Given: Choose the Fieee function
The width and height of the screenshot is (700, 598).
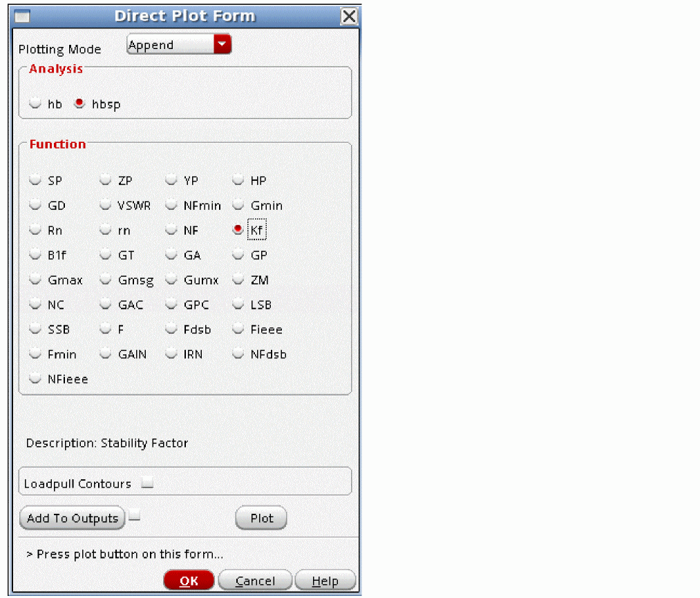Looking at the screenshot, I should click(238, 329).
